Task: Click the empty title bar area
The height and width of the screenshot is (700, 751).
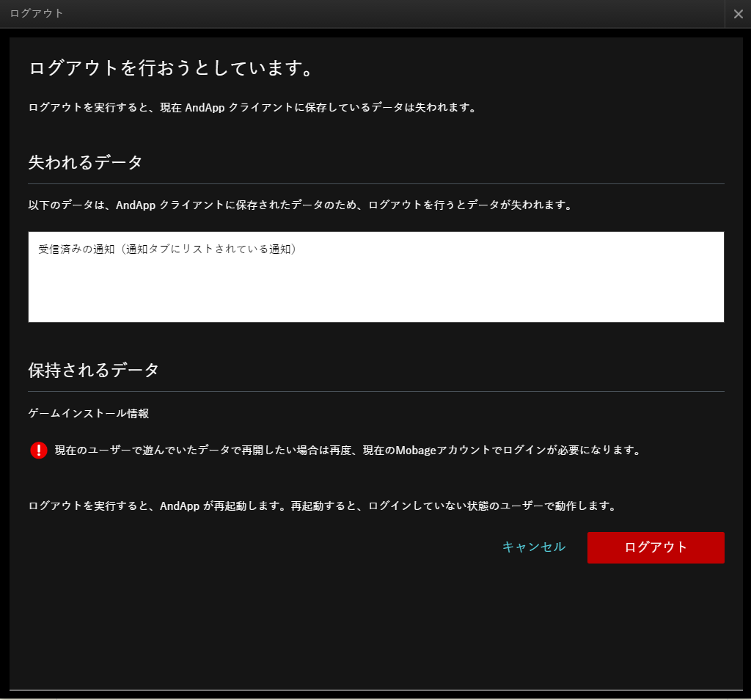Action: (367, 14)
